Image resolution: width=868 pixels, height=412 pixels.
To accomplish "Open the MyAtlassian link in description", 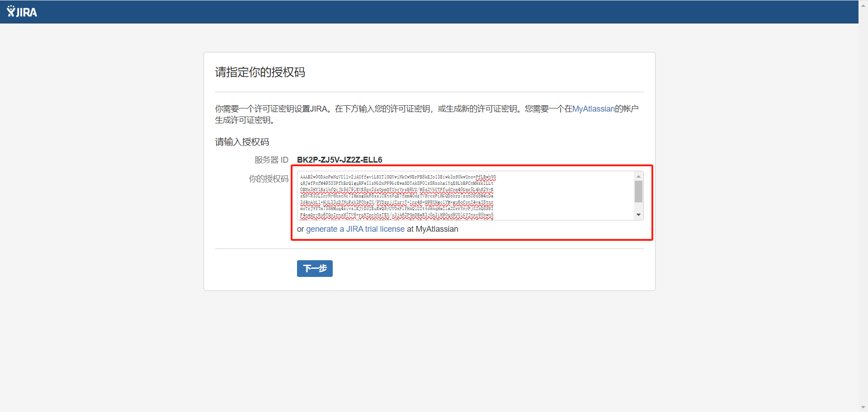I will click(x=593, y=109).
